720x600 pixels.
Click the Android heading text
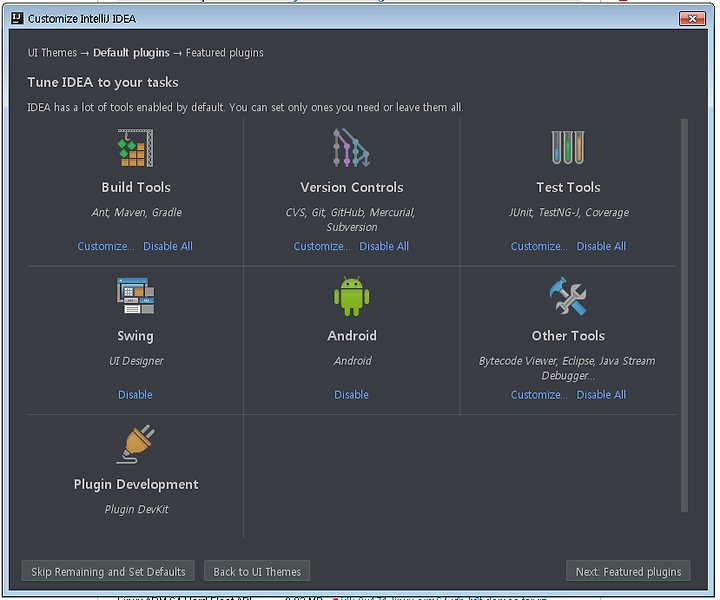tap(352, 336)
